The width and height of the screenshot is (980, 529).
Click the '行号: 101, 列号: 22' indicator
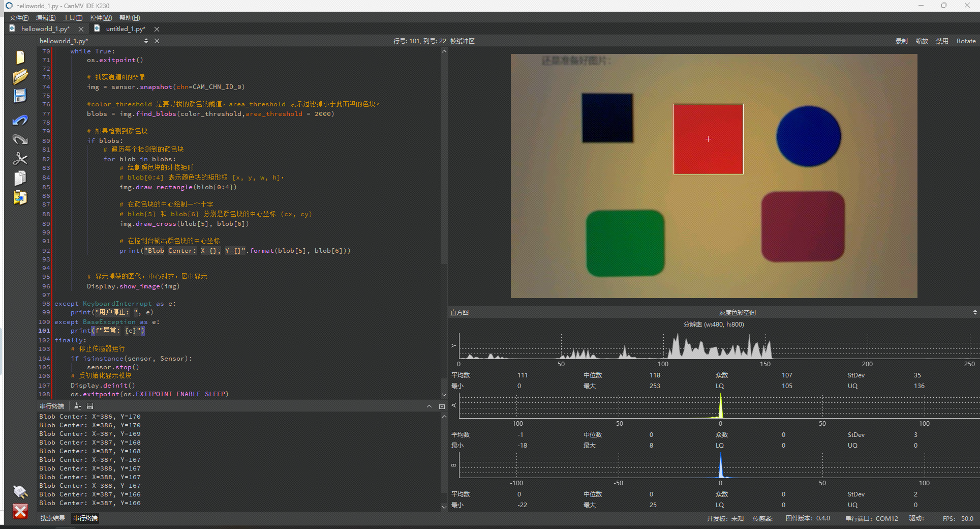click(x=419, y=41)
